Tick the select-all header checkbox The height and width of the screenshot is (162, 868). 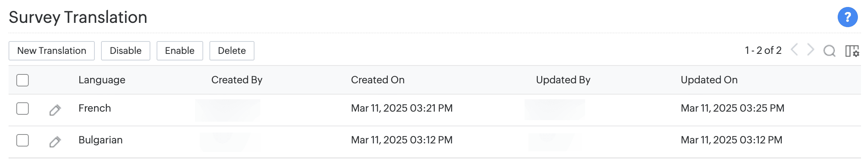tap(23, 80)
